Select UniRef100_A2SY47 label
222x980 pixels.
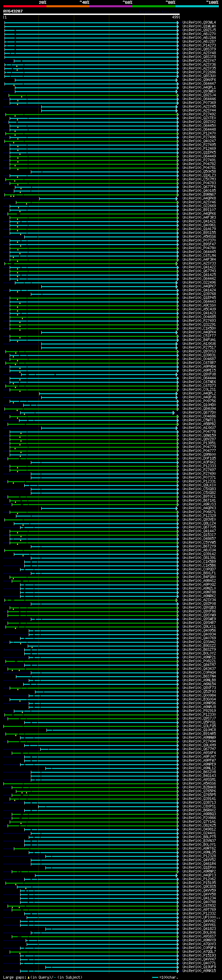tap(199, 60)
